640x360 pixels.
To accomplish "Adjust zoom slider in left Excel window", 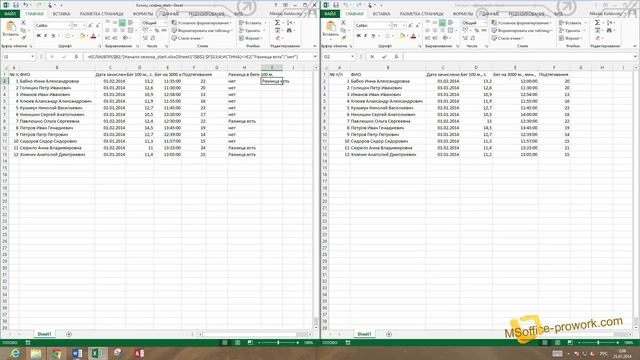I will click(x=278, y=343).
